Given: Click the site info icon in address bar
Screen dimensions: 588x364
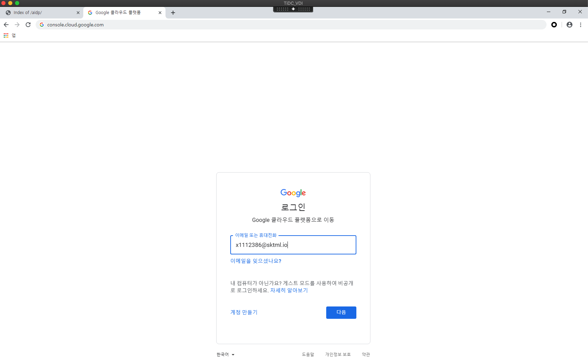Looking at the screenshot, I should pyautogui.click(x=42, y=25).
